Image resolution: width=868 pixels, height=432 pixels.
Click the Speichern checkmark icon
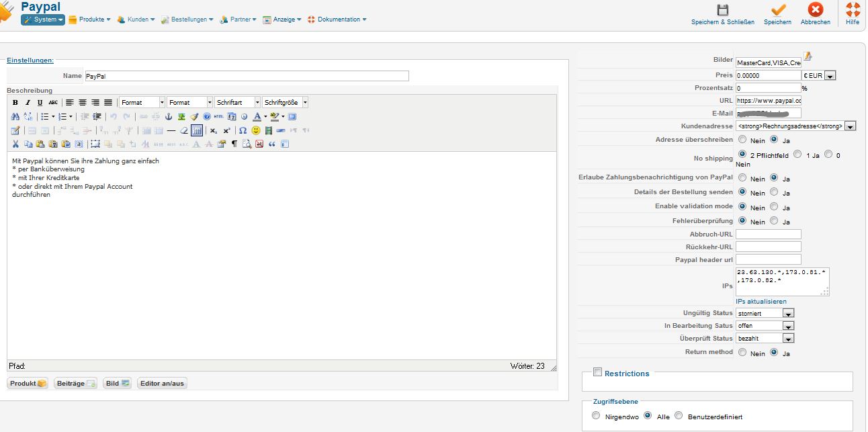(x=778, y=10)
